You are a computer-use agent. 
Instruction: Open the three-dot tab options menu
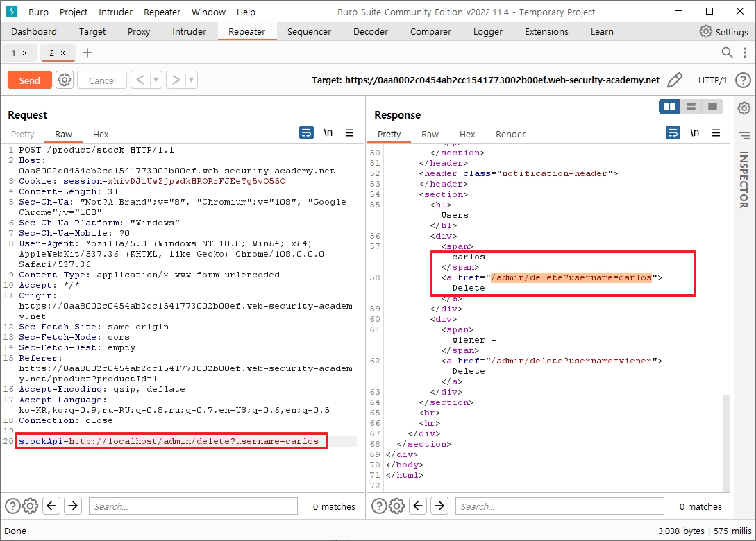[x=745, y=53]
